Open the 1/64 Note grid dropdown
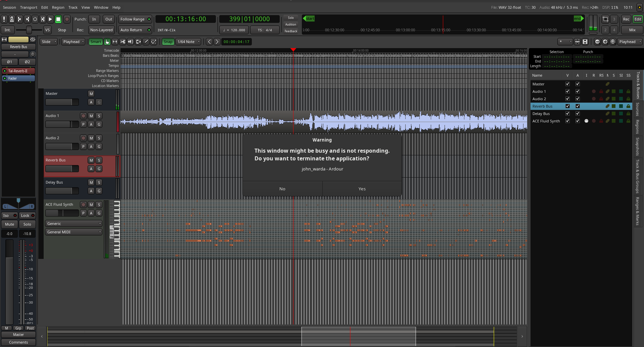The width and height of the screenshot is (644, 347). coord(188,42)
